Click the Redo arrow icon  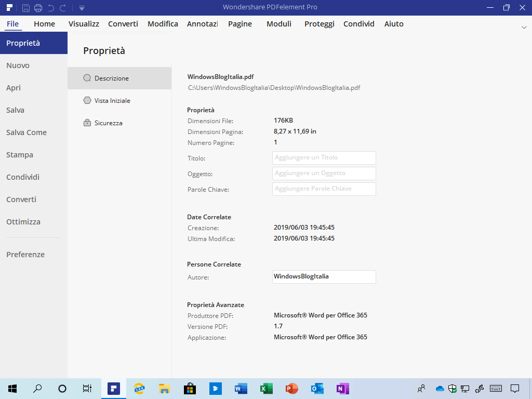tap(63, 7)
